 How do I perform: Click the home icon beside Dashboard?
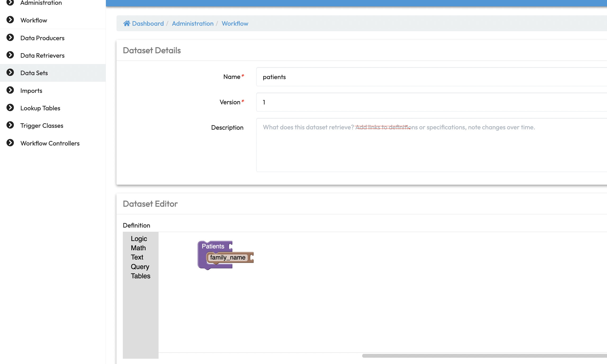point(127,24)
